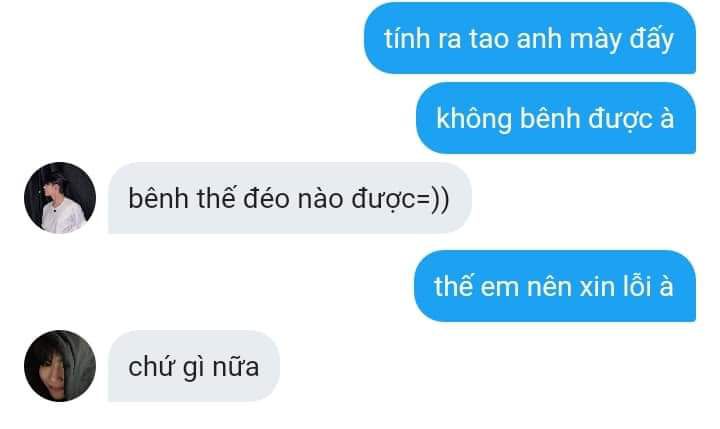Select the "không bênh được à" sent bubble

coord(556,118)
